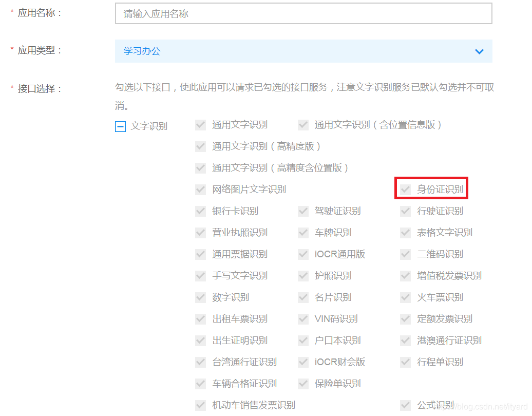Toggle 火车票识别 checkbox
This screenshot has height=416, width=532.
tap(406, 297)
